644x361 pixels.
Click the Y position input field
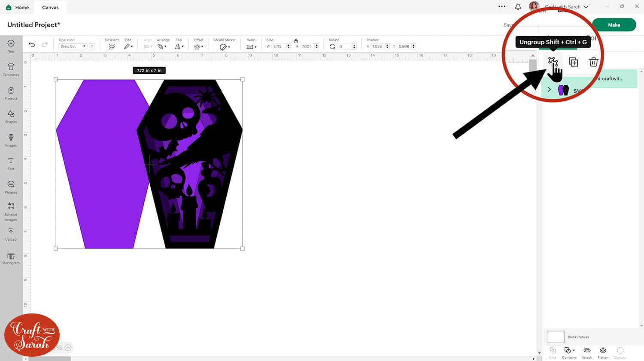point(404,46)
